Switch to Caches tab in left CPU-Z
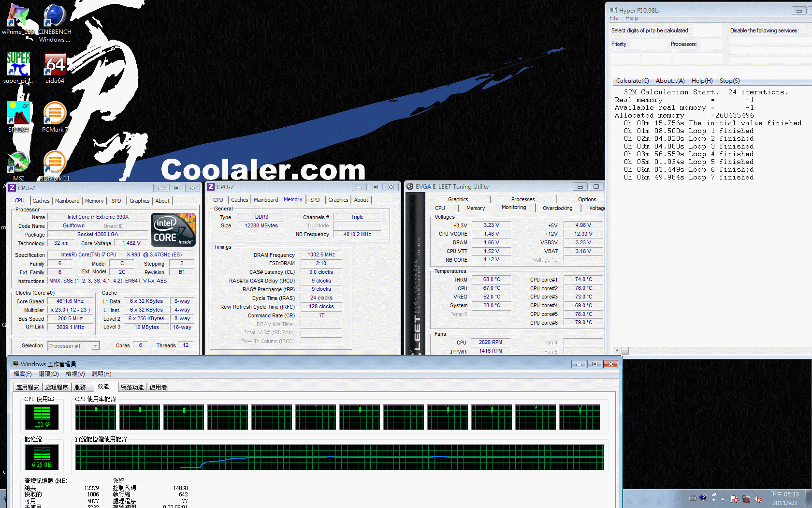This screenshot has width=812, height=508. 41,201
